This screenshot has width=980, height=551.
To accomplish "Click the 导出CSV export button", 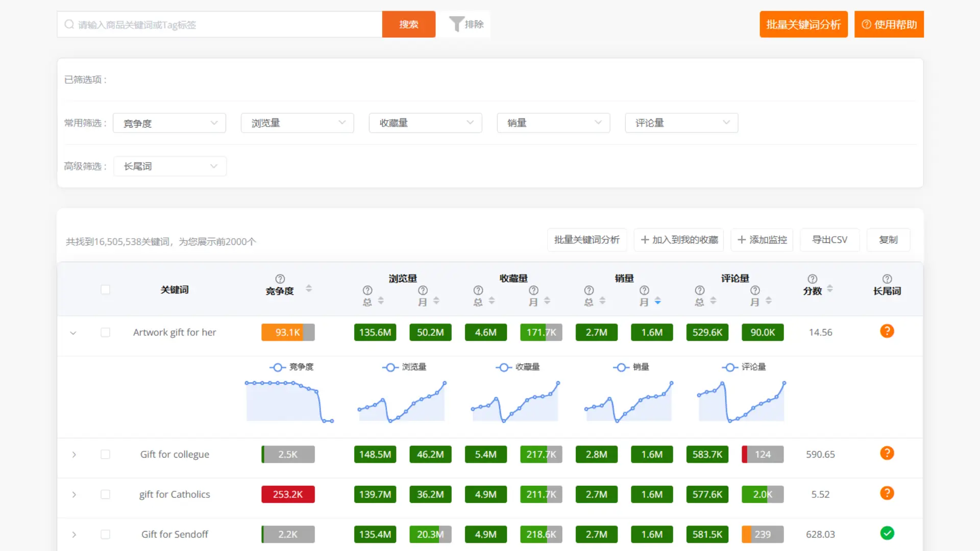I will click(x=829, y=240).
